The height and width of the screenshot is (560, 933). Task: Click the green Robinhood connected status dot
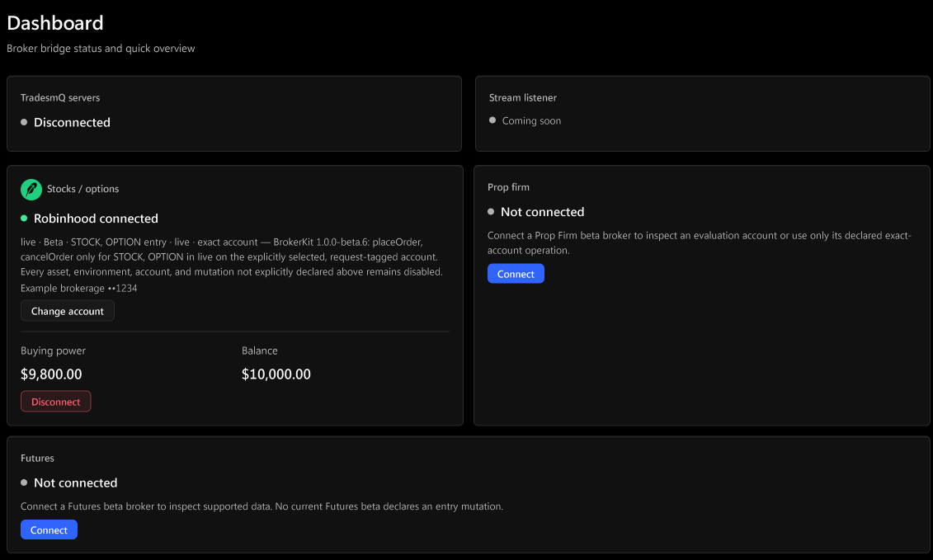coord(24,219)
